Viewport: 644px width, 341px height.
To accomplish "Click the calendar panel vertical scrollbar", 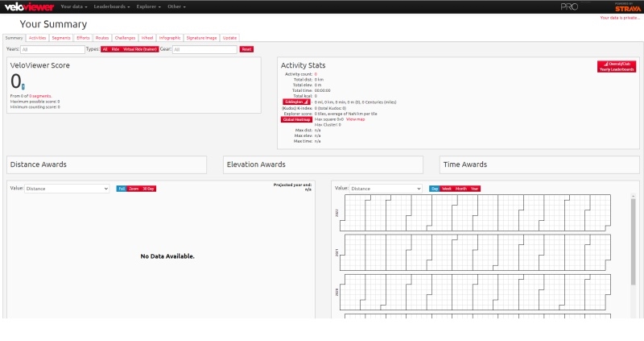I will pos(633,243).
